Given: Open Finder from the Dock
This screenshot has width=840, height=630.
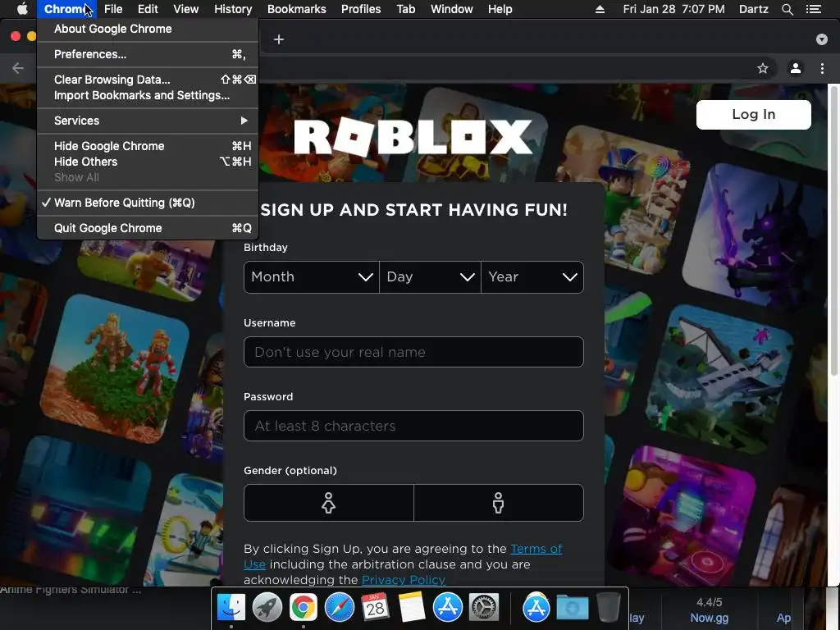Looking at the screenshot, I should pos(231,608).
